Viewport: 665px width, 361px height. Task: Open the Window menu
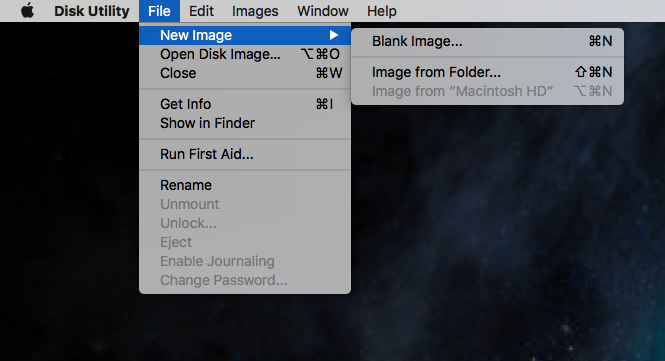pos(323,11)
